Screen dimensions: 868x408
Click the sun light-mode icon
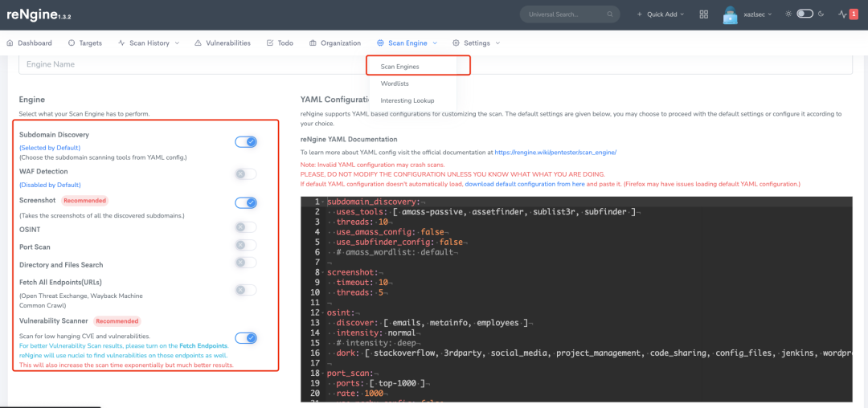[x=789, y=14]
